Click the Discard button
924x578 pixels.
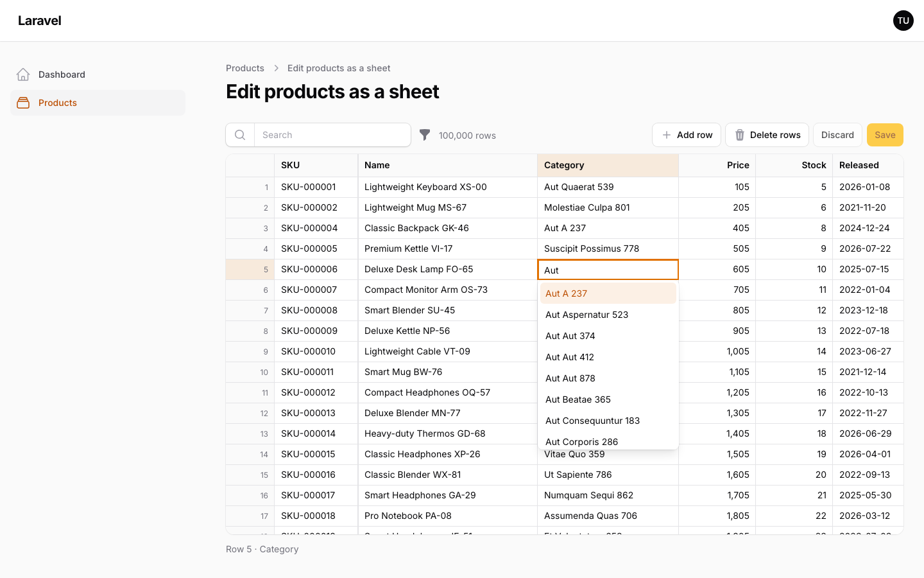[x=837, y=135]
